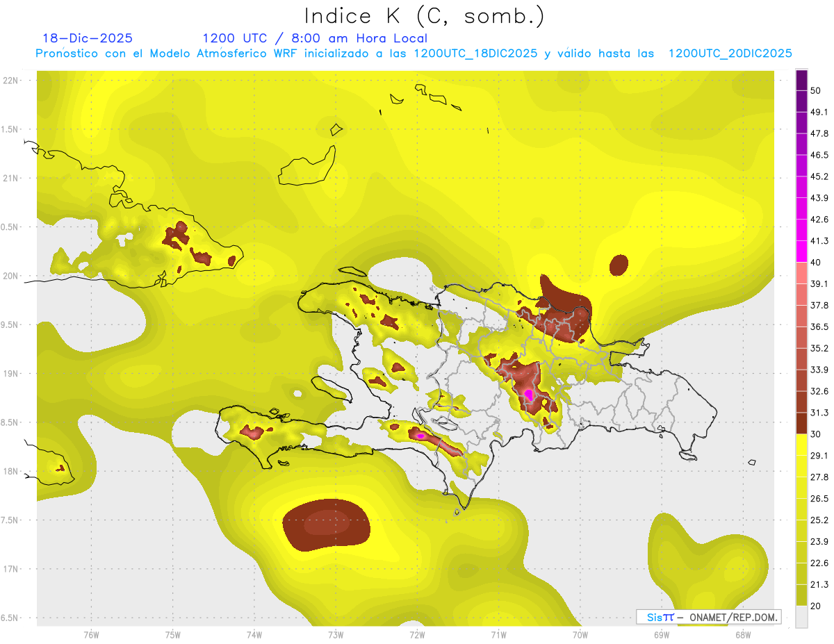Click the '19N' latitude label
834x644 pixels.
tap(11, 374)
